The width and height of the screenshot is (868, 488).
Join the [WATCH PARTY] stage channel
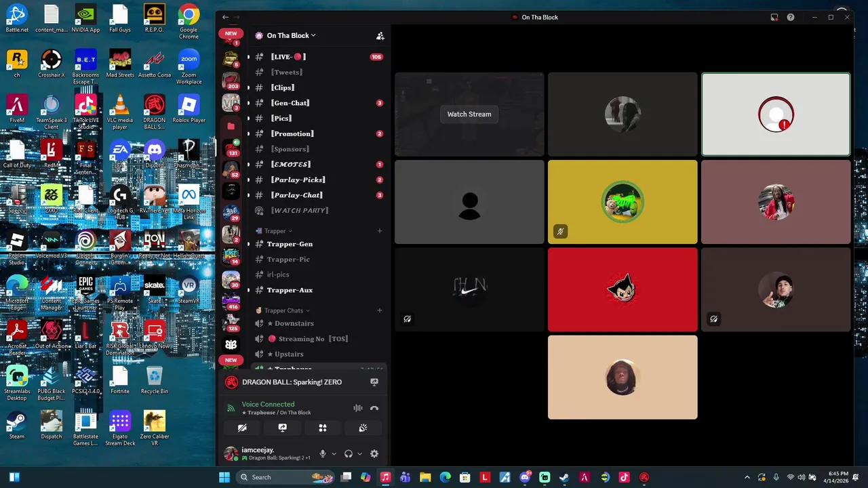point(300,211)
